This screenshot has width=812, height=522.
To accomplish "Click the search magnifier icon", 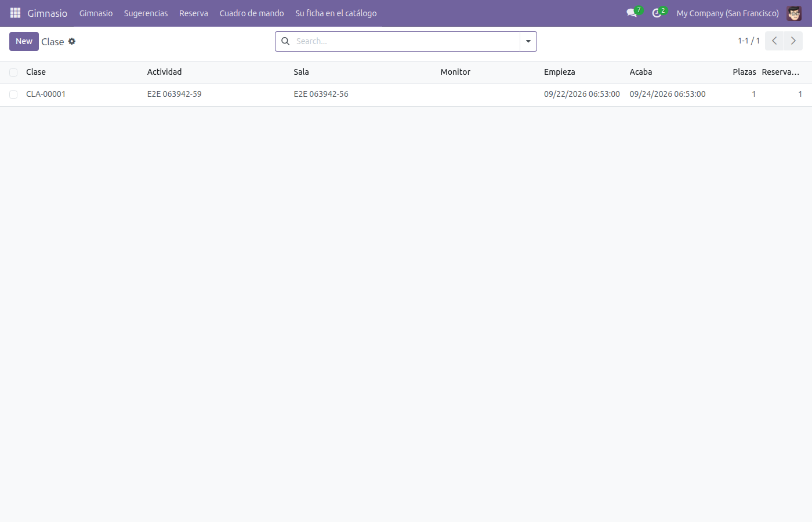I will [x=285, y=41].
